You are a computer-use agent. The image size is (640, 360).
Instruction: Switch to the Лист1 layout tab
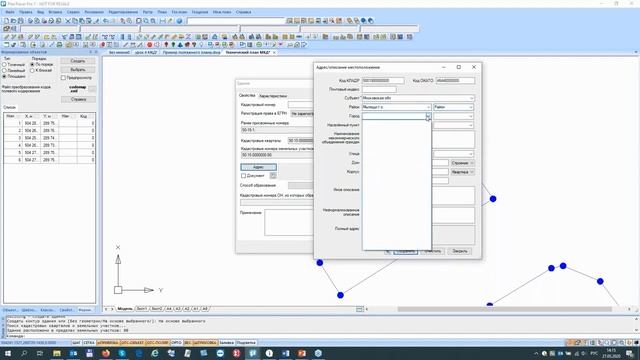point(141,309)
